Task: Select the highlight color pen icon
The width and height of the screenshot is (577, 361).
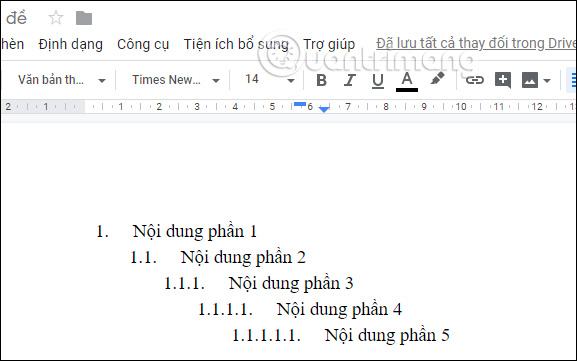Action: tap(437, 79)
